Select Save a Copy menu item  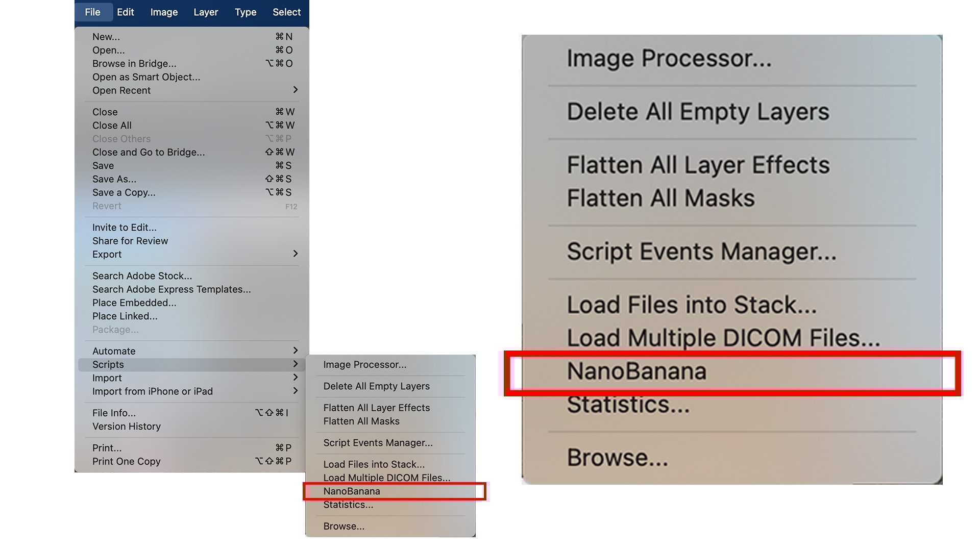pyautogui.click(x=124, y=192)
